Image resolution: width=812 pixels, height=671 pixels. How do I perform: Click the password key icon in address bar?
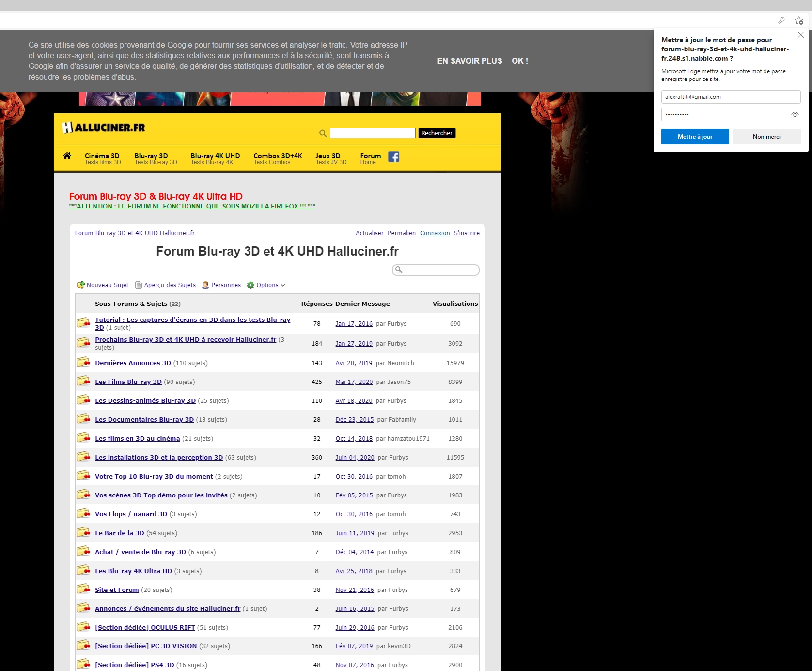pos(781,20)
